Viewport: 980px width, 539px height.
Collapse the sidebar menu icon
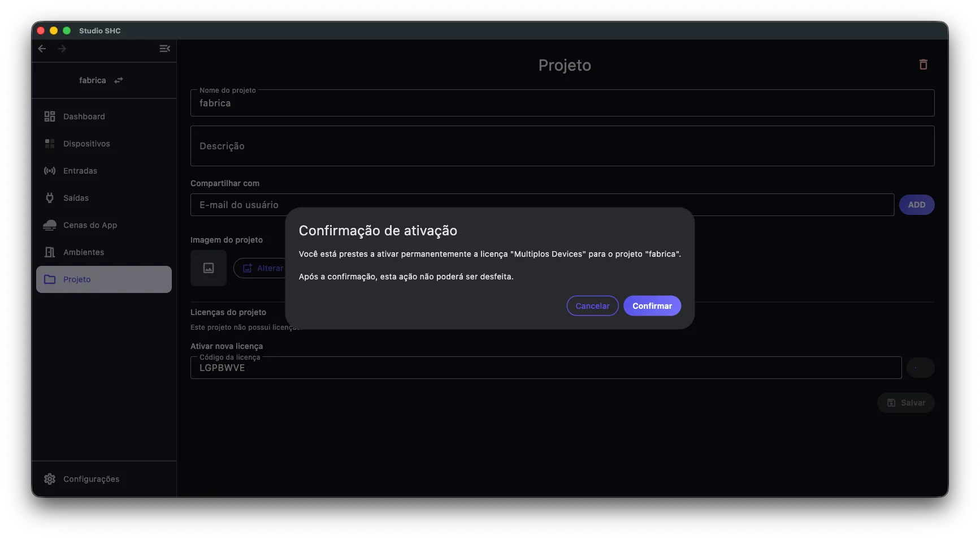pyautogui.click(x=164, y=49)
